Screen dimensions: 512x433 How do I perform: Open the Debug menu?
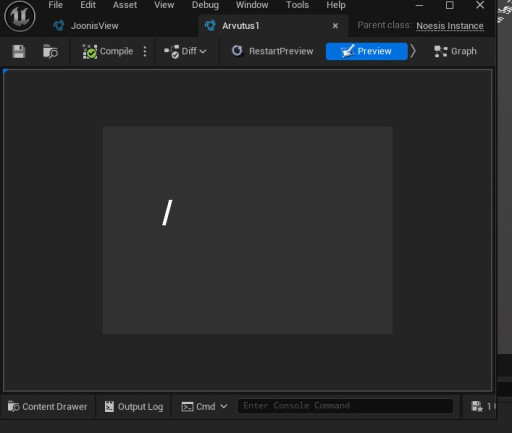pos(205,5)
